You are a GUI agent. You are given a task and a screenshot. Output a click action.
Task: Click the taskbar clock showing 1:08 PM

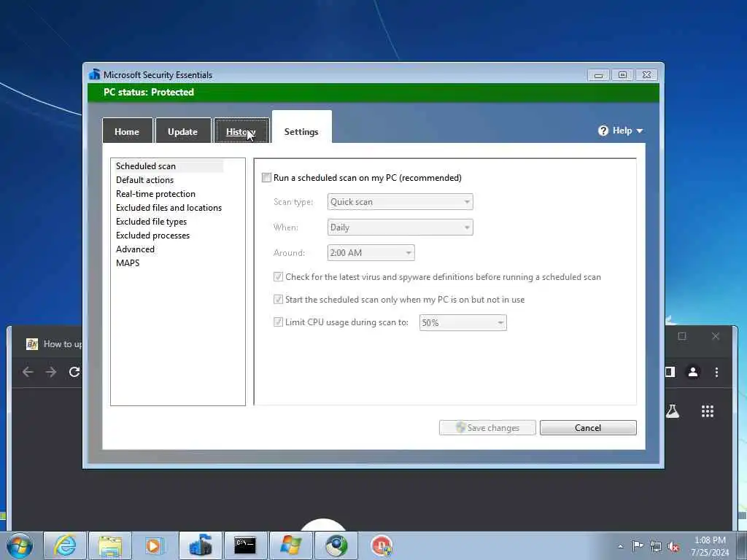(710, 546)
